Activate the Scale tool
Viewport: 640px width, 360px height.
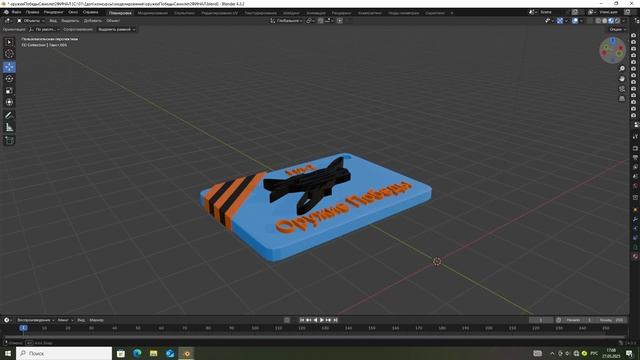[9, 91]
